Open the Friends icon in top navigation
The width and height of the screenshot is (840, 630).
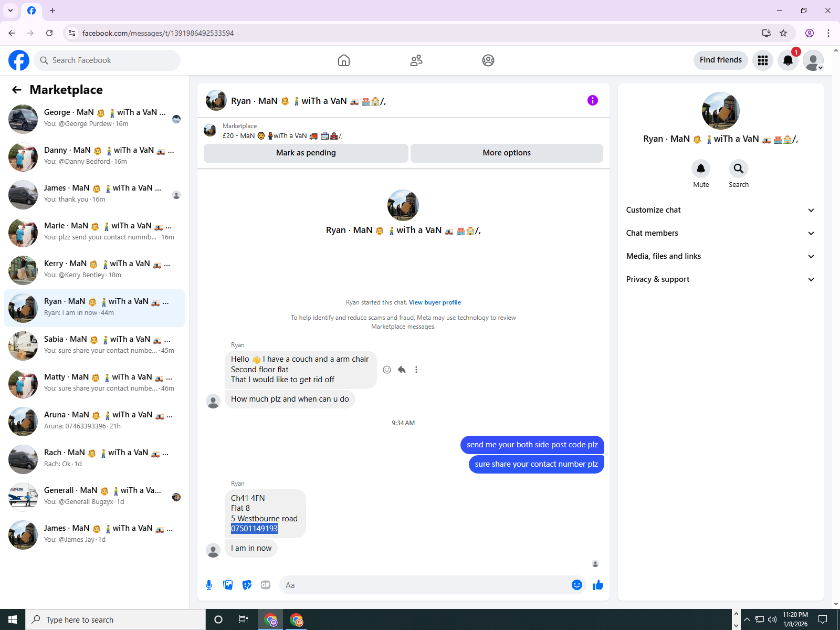click(416, 60)
